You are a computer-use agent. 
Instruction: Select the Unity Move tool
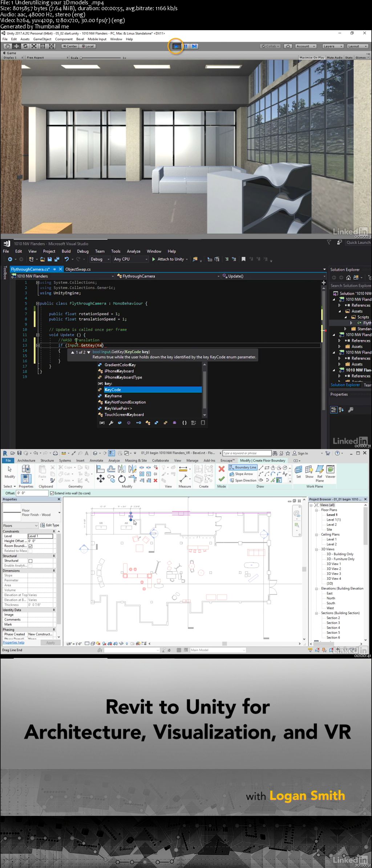[x=16, y=46]
